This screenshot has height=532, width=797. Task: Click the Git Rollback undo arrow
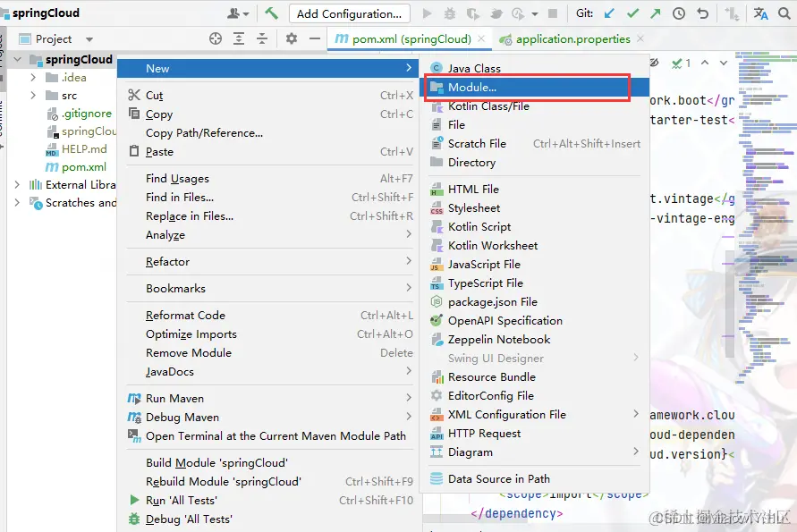click(702, 13)
